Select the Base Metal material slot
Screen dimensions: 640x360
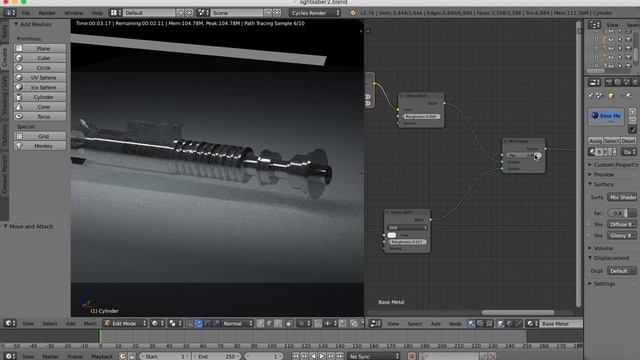[x=606, y=116]
